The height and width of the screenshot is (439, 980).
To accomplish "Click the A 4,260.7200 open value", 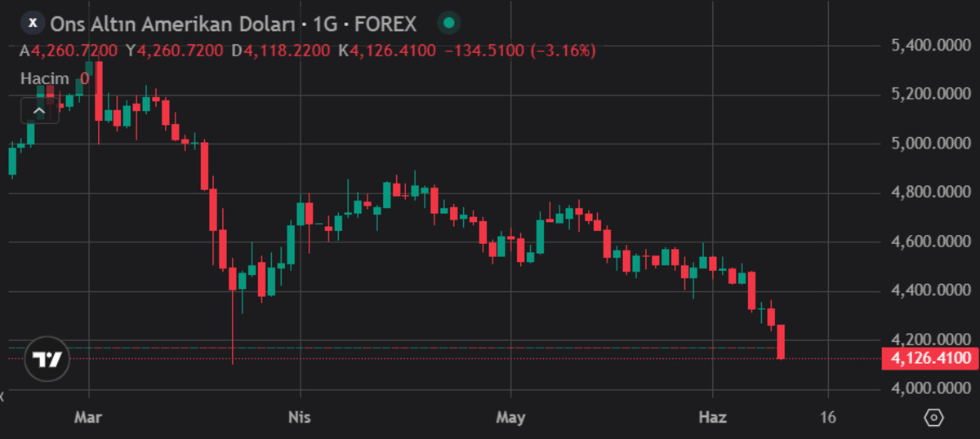I will coord(69,51).
